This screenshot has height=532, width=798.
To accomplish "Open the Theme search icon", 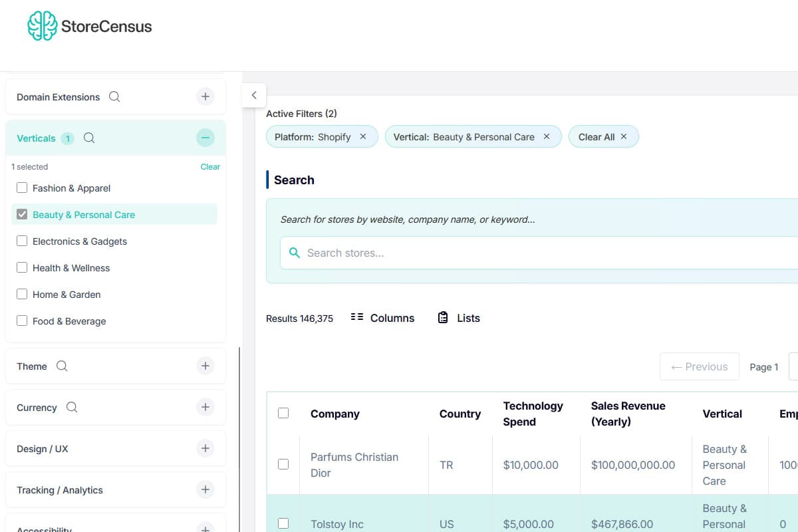I will [x=61, y=366].
